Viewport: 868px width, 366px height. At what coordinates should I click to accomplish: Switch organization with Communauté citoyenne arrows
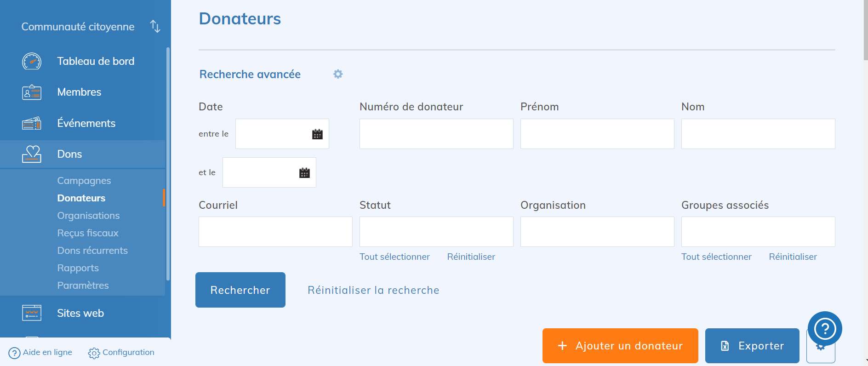pyautogui.click(x=155, y=27)
